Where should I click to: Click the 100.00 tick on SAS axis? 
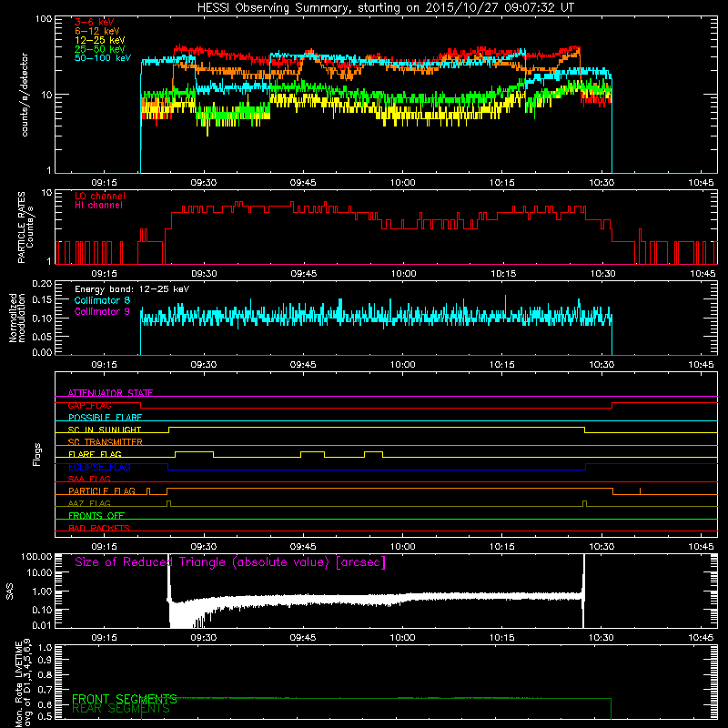tap(36, 556)
